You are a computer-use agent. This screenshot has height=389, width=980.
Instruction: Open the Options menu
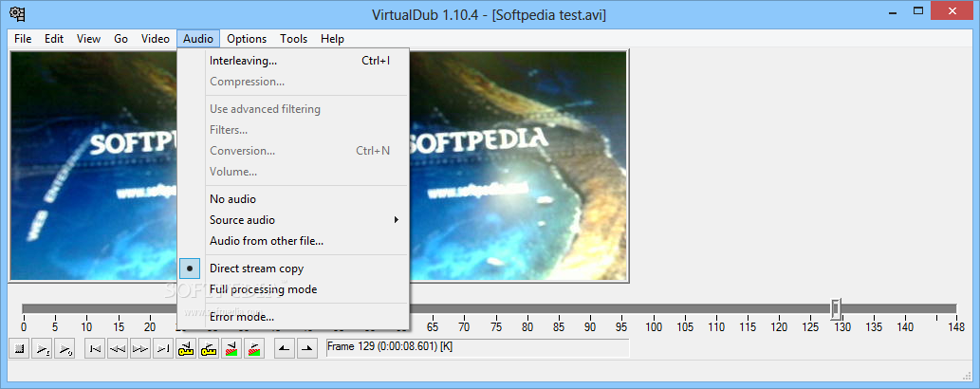pos(247,39)
